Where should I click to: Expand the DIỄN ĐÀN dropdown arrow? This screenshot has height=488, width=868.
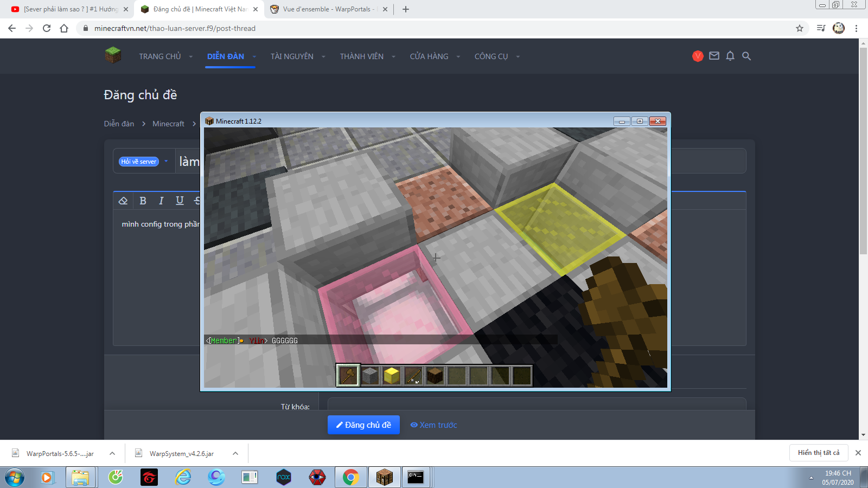[254, 56]
